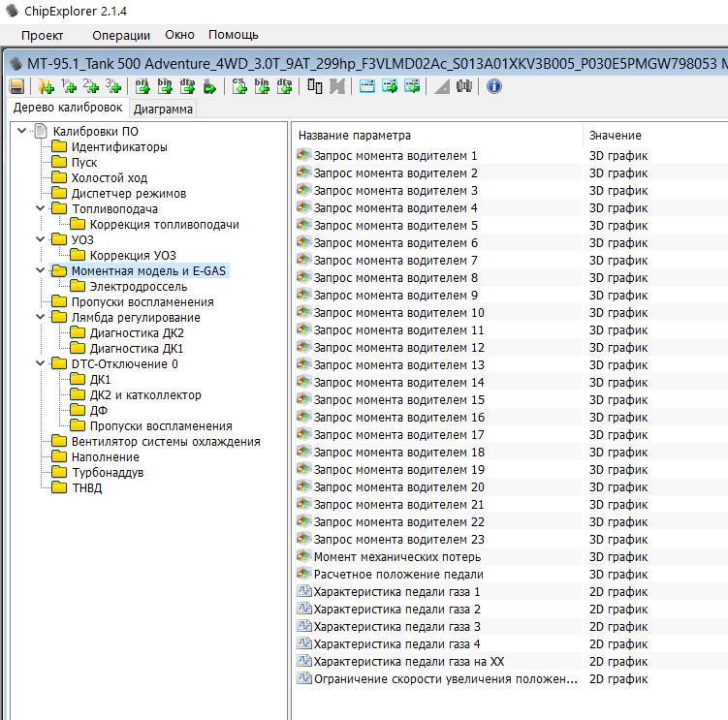Collapse the root Калибровки ПО node

click(21, 132)
